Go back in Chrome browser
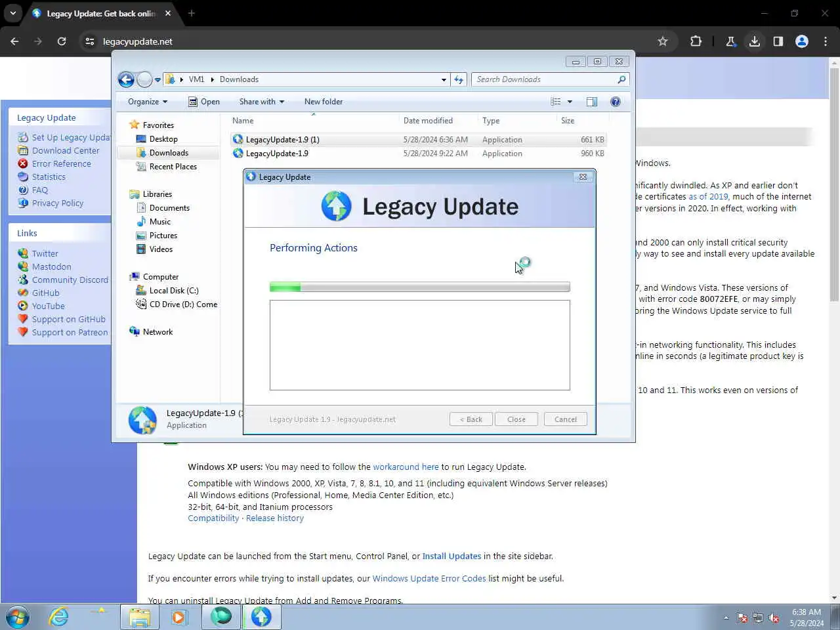 15,41
